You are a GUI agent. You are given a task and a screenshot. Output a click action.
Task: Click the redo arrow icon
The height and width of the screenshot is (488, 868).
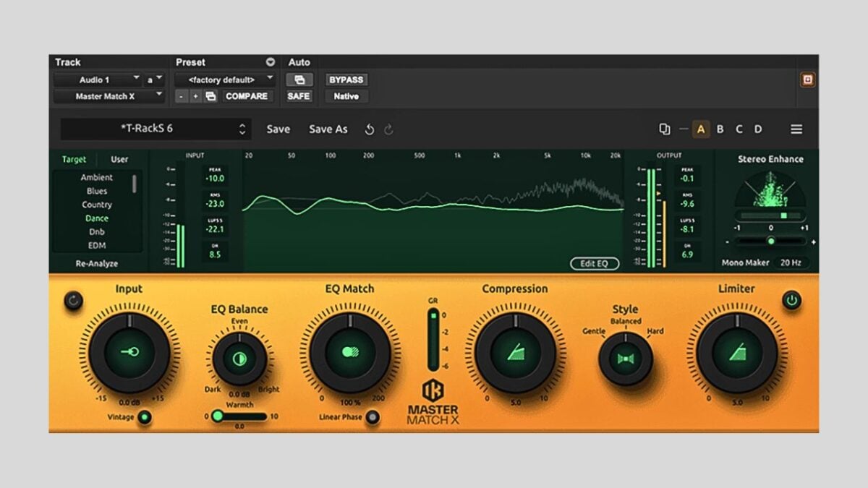tap(388, 129)
